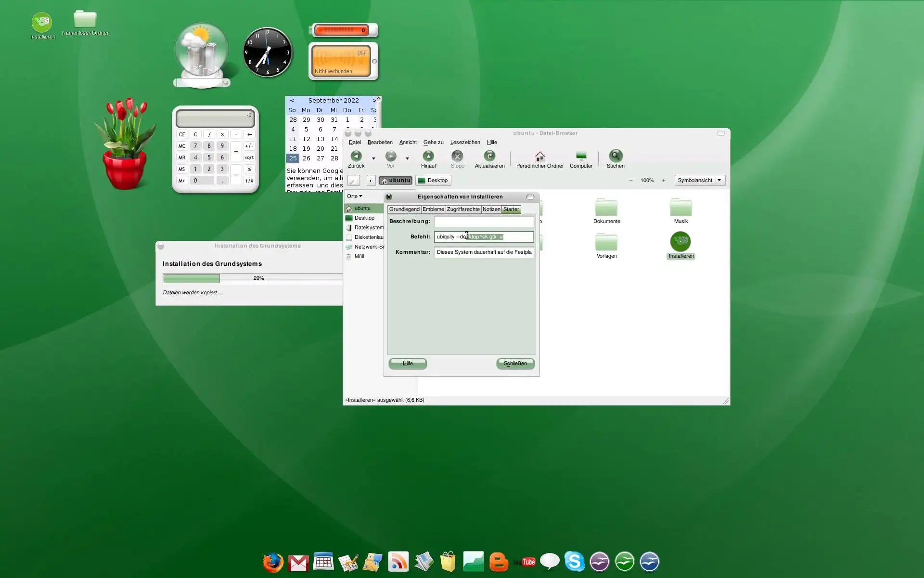
Task: Click the Suchen magnifier icon
Action: click(615, 156)
